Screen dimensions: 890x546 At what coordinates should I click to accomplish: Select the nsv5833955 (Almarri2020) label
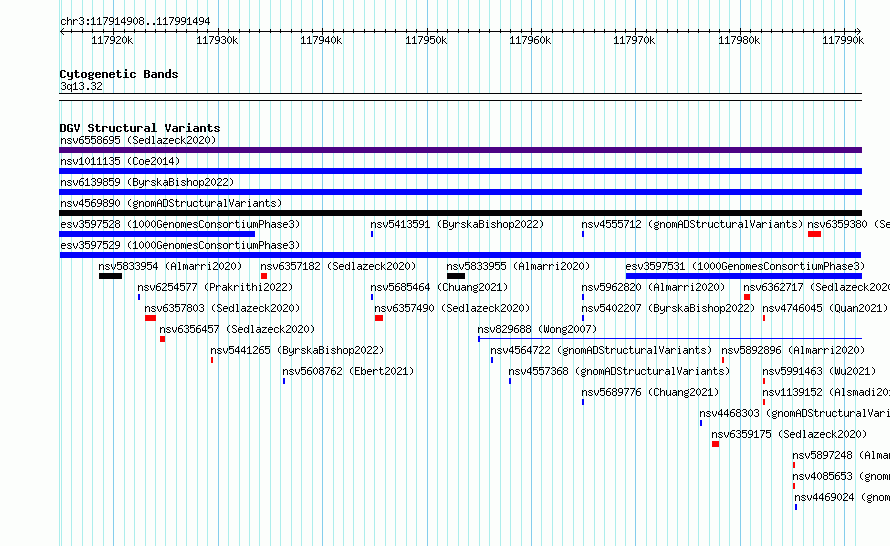point(518,266)
